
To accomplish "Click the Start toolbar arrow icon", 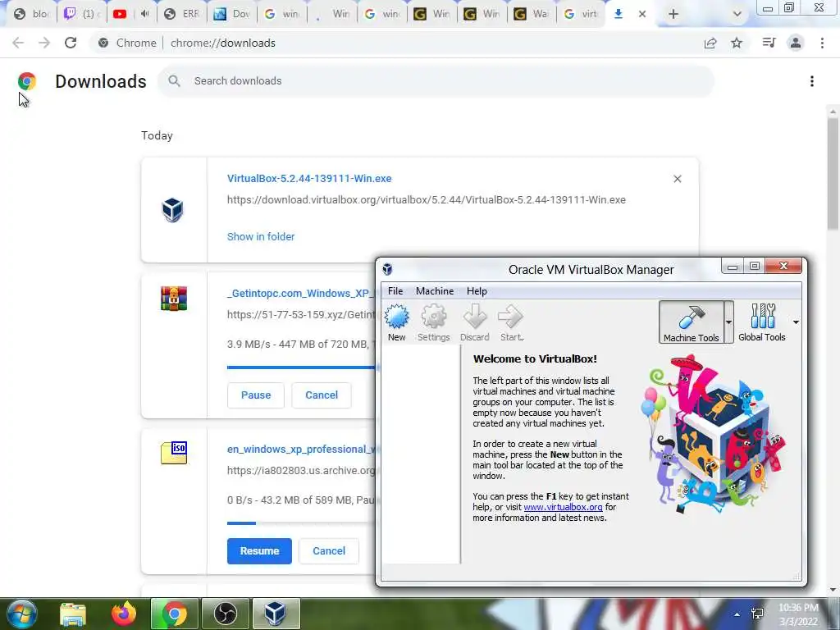I will pyautogui.click(x=511, y=322).
